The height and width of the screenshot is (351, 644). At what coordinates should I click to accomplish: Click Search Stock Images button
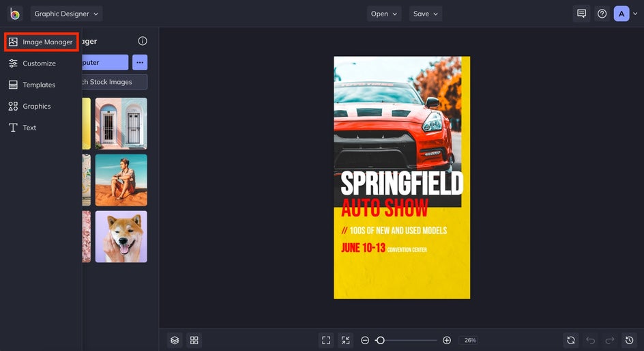coord(115,82)
